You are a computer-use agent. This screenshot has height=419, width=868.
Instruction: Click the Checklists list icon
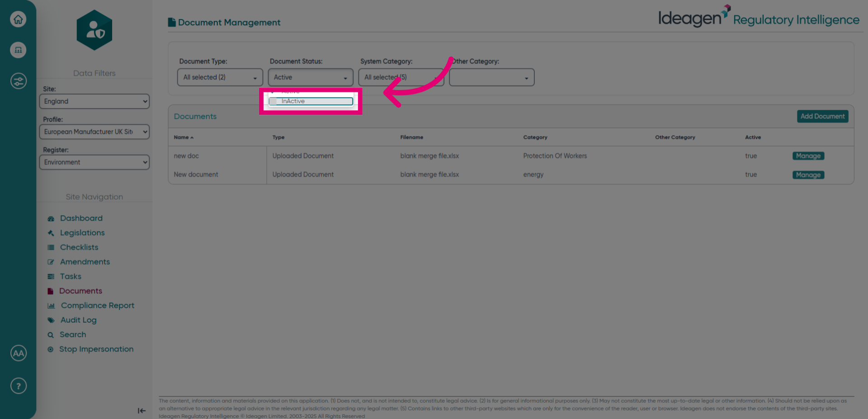click(51, 248)
